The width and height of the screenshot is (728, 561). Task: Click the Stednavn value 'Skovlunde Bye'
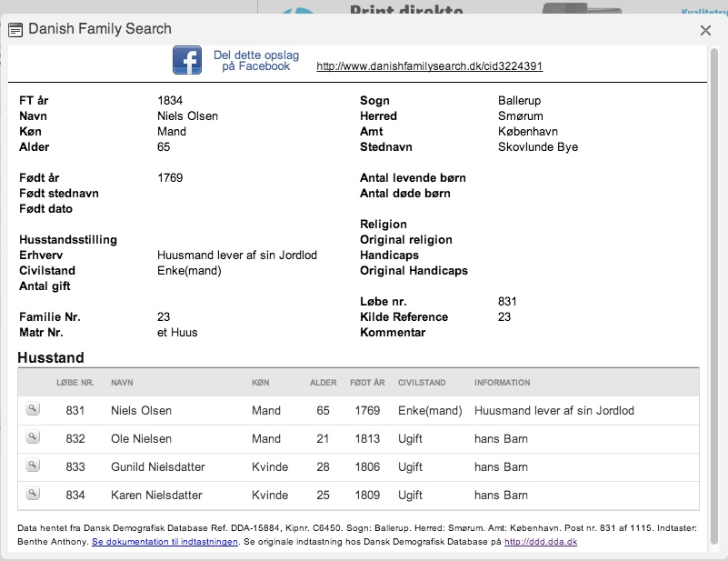click(538, 147)
